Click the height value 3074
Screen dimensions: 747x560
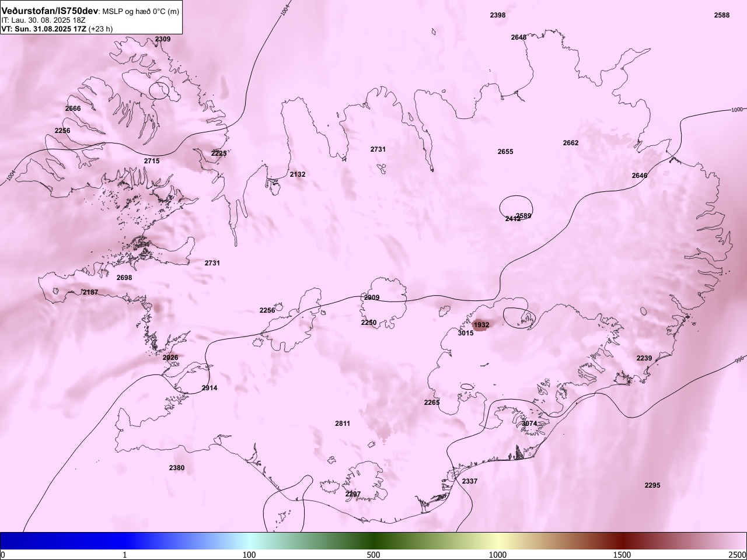(x=529, y=423)
